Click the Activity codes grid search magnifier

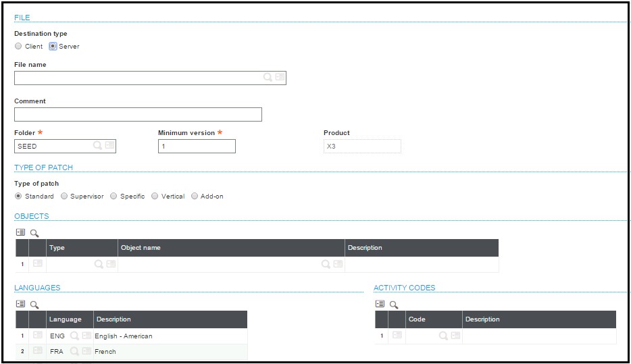coord(394,305)
